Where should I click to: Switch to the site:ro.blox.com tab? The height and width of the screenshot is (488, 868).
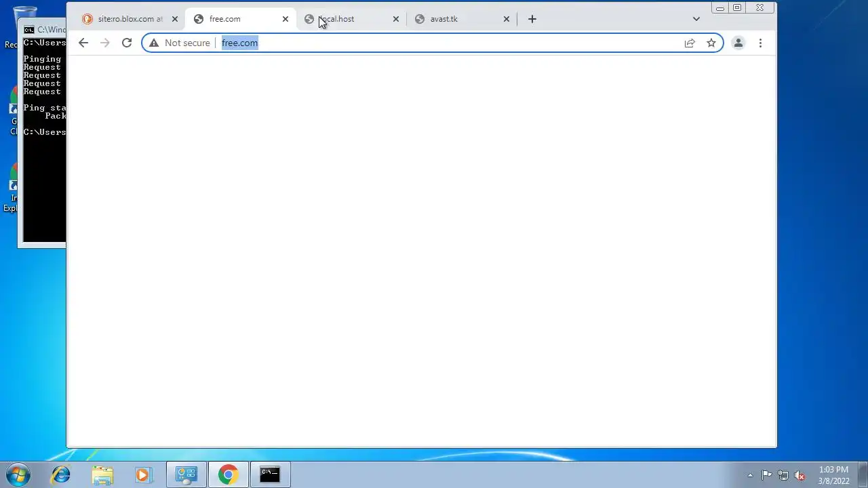pyautogui.click(x=130, y=19)
